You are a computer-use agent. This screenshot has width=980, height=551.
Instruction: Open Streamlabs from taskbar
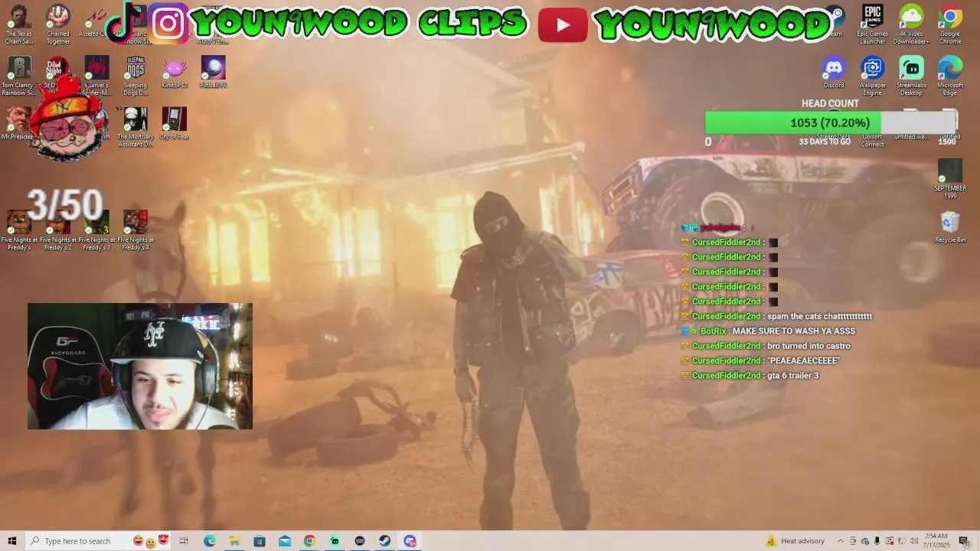click(335, 541)
